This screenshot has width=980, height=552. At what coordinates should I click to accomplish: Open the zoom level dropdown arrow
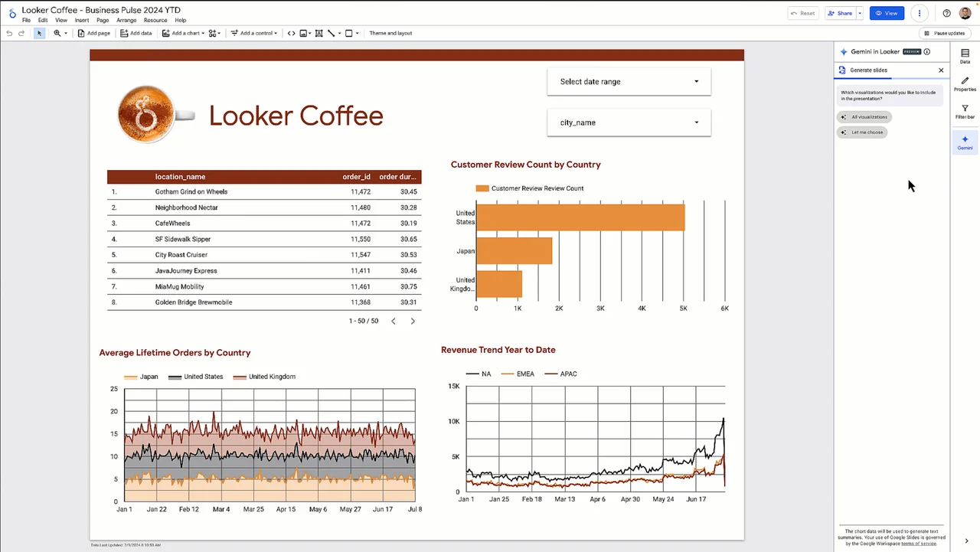coord(66,34)
